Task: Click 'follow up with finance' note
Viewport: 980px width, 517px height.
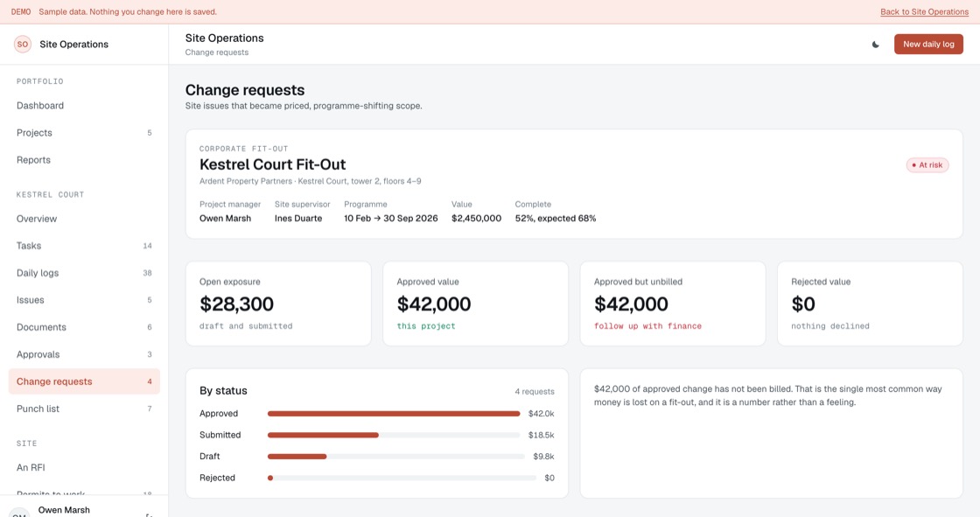Action: point(647,325)
